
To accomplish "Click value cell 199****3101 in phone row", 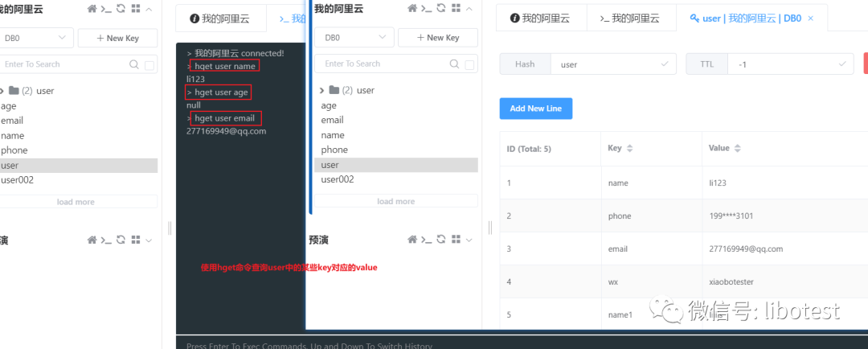I will [x=731, y=216].
